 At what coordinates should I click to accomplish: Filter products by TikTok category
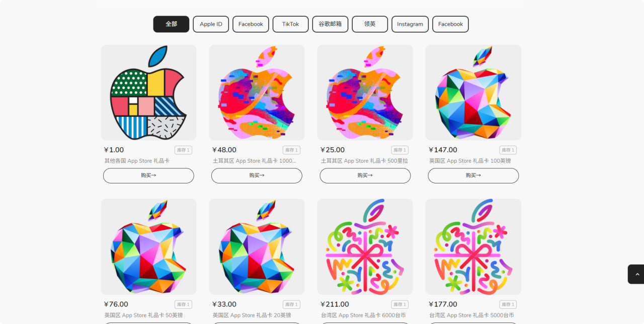[x=290, y=24]
